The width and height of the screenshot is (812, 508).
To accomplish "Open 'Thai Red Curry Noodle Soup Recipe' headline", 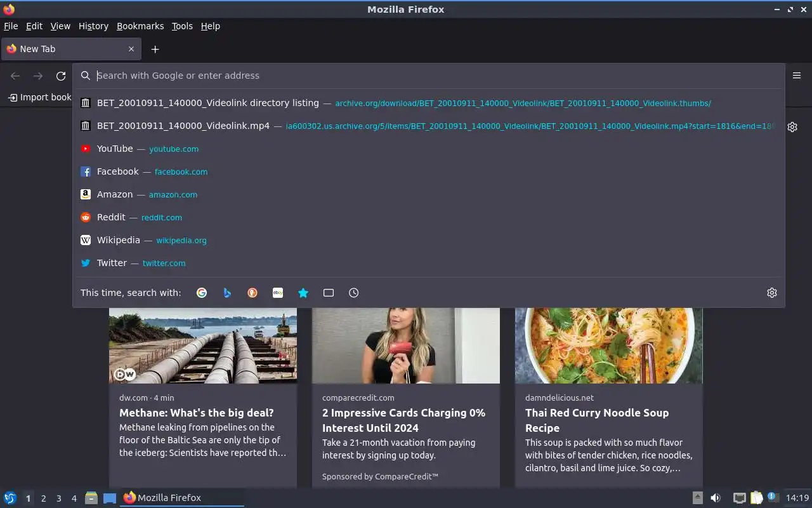I will click(597, 420).
